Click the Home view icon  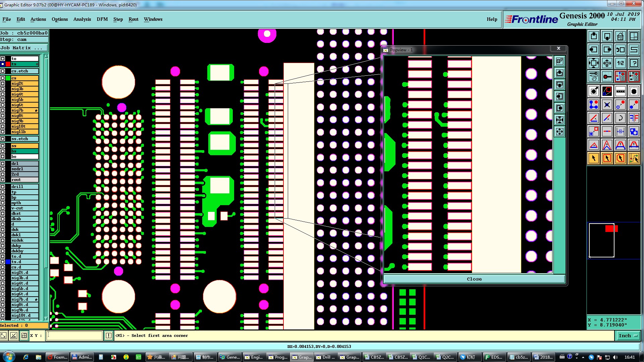pyautogui.click(x=620, y=36)
